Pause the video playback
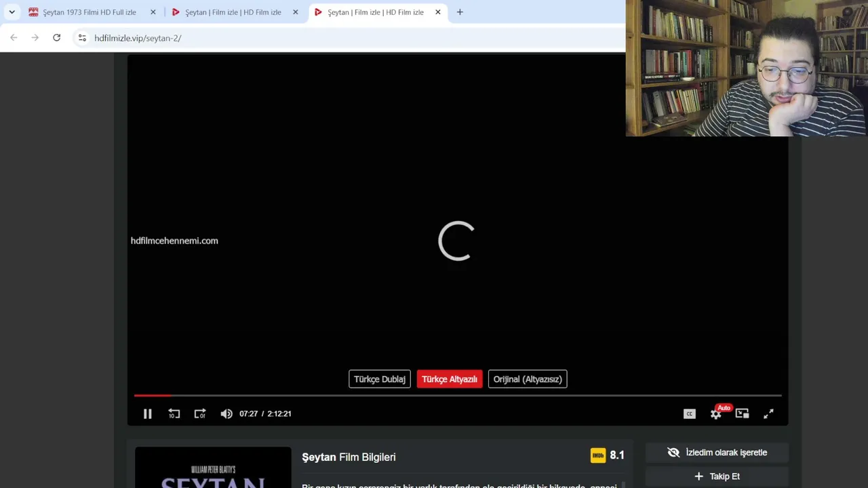This screenshot has height=488, width=868. [147, 413]
